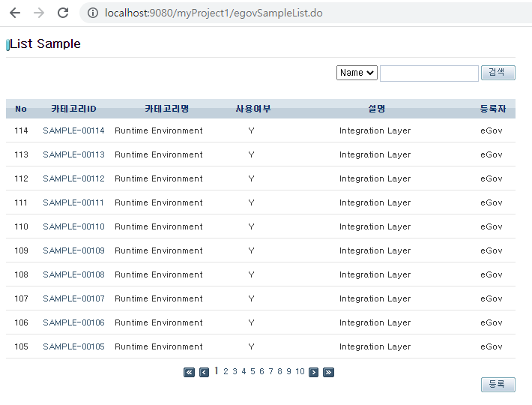Go to previous page pagination icon
The height and width of the screenshot is (405, 532).
[204, 373]
